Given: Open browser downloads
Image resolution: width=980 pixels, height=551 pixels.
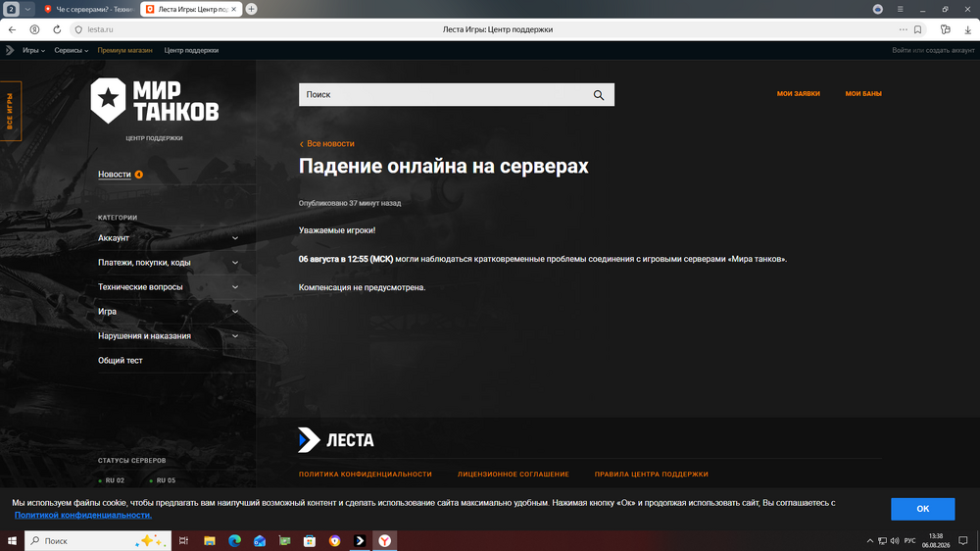Looking at the screenshot, I should click(x=967, y=29).
